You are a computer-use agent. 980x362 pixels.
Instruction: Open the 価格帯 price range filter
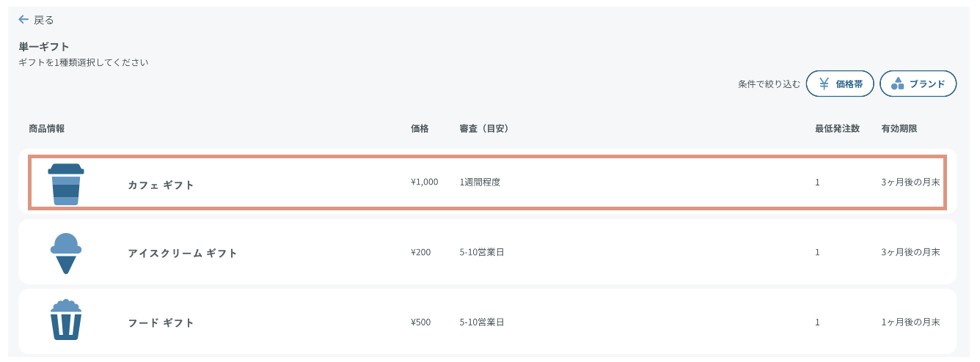[840, 84]
